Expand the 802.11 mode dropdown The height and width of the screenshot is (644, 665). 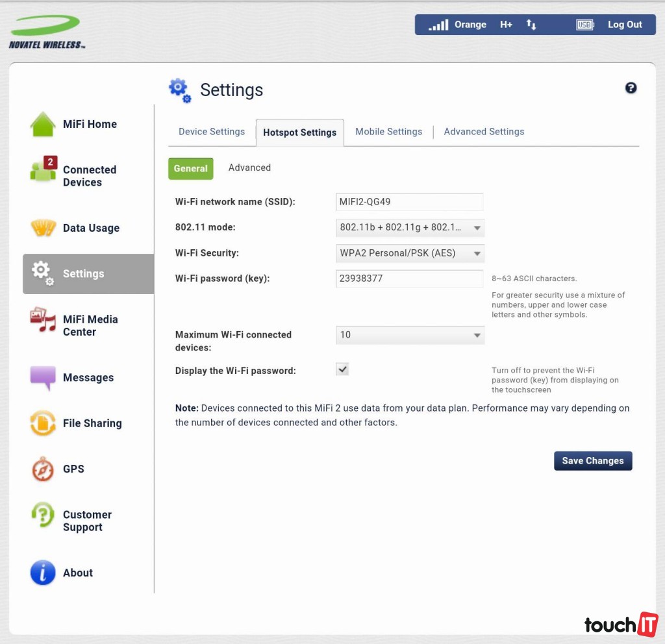(410, 228)
